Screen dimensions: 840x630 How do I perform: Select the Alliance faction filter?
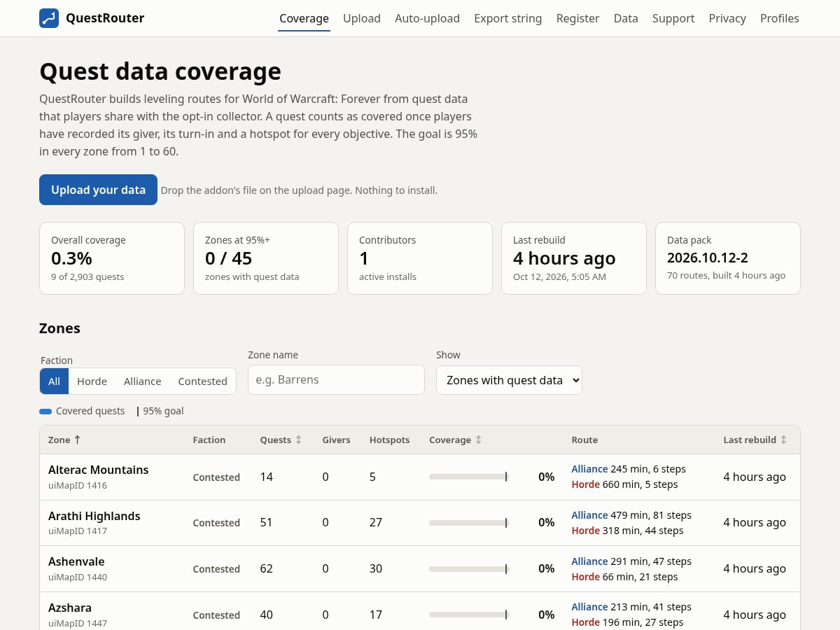pos(143,381)
